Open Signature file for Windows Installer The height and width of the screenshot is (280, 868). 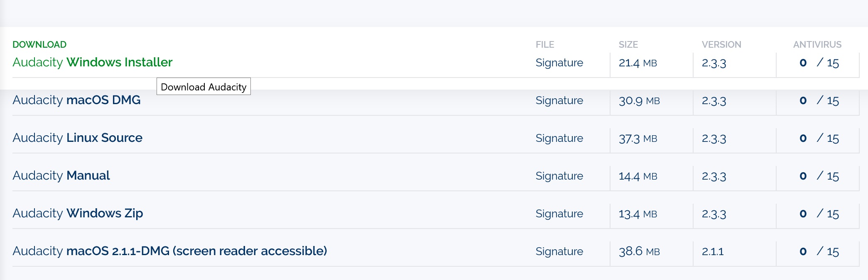click(x=559, y=63)
